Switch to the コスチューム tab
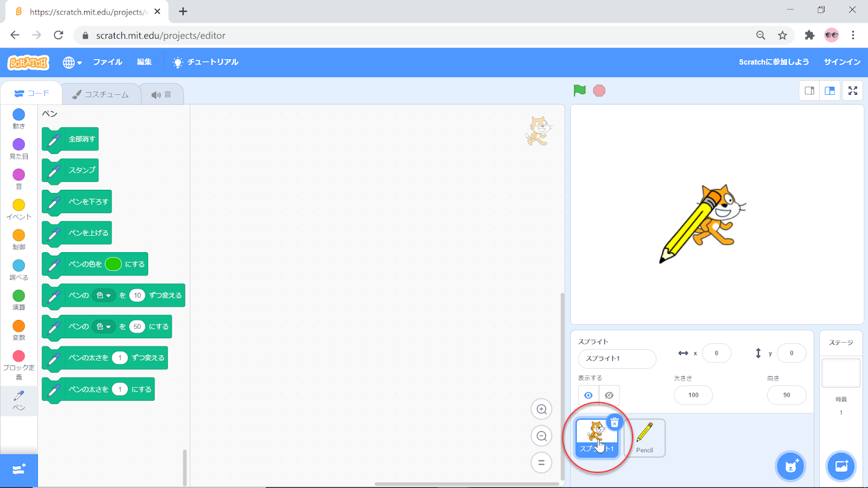Viewport: 868px width, 488px height. pos(100,94)
